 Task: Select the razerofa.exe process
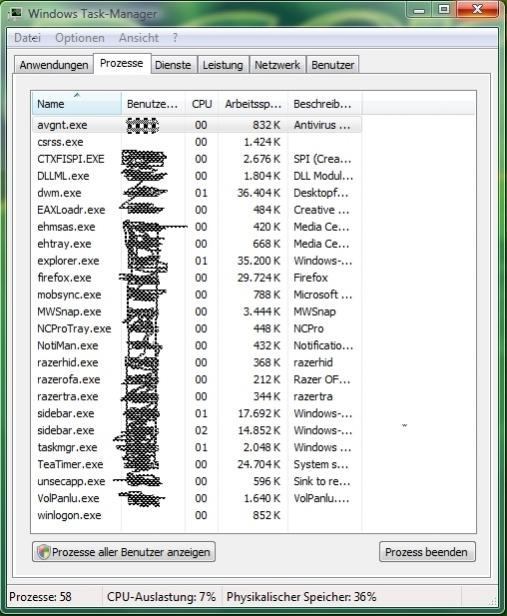pyautogui.click(x=197, y=379)
